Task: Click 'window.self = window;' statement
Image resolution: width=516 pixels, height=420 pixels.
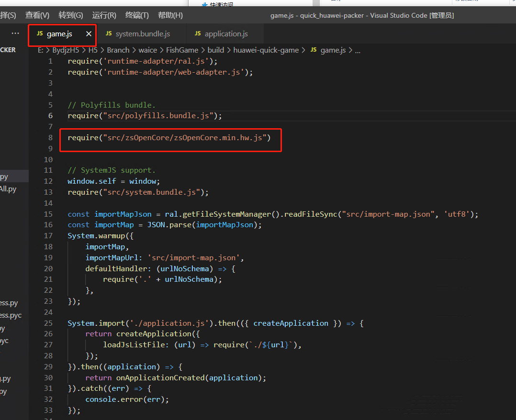Action: (113, 181)
